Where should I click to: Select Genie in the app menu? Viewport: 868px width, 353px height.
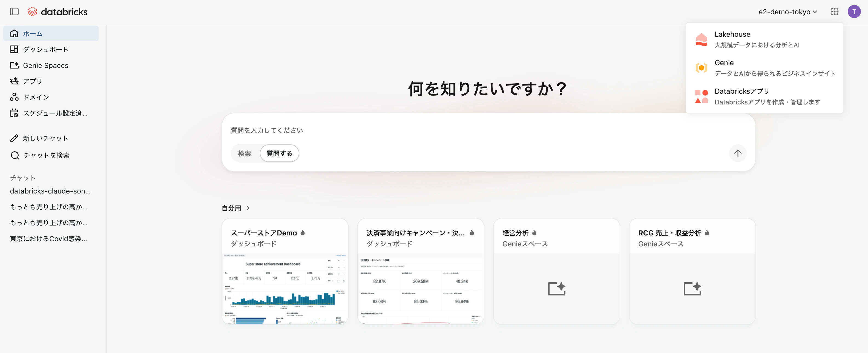(x=764, y=68)
